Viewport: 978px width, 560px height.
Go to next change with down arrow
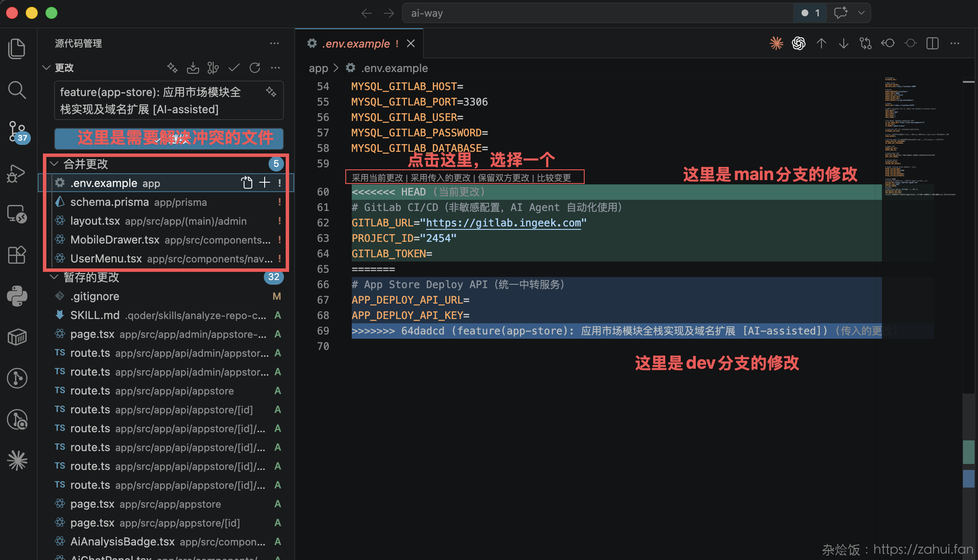tap(844, 43)
